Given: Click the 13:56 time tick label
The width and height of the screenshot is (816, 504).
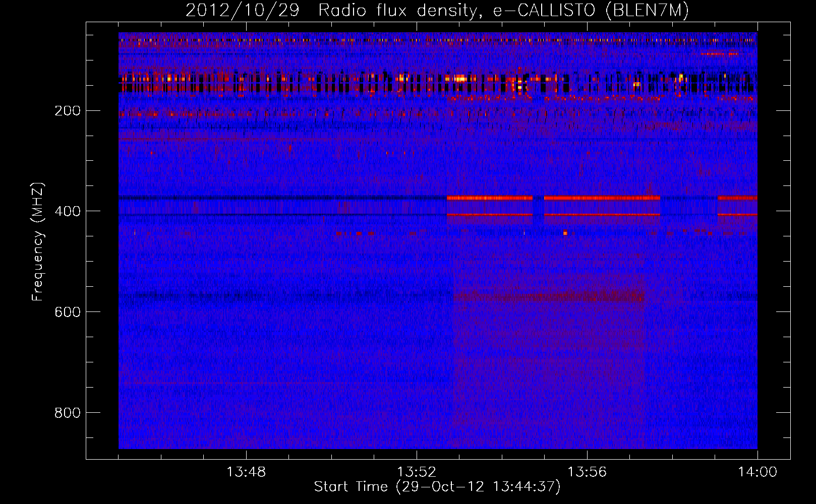Looking at the screenshot, I should click(587, 472).
